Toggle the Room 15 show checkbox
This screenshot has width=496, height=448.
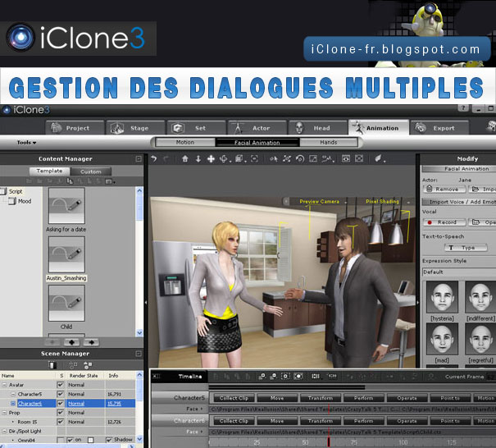[x=61, y=422]
